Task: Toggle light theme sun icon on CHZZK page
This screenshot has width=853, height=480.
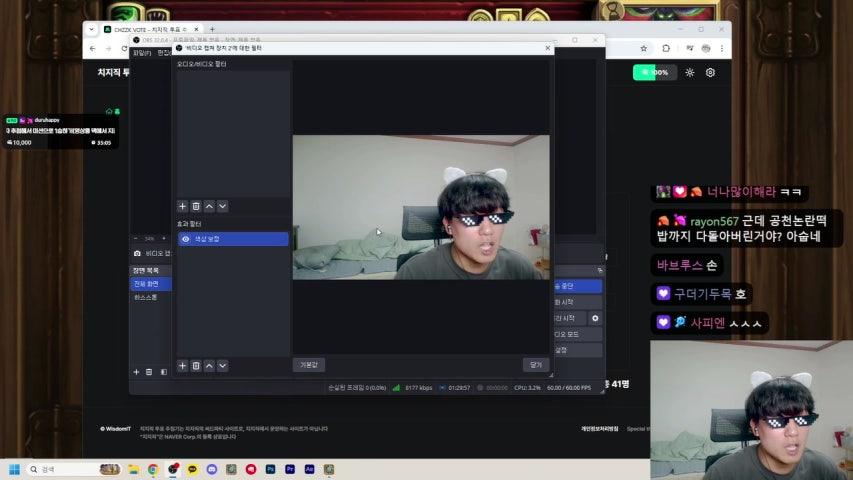Action: pos(690,72)
